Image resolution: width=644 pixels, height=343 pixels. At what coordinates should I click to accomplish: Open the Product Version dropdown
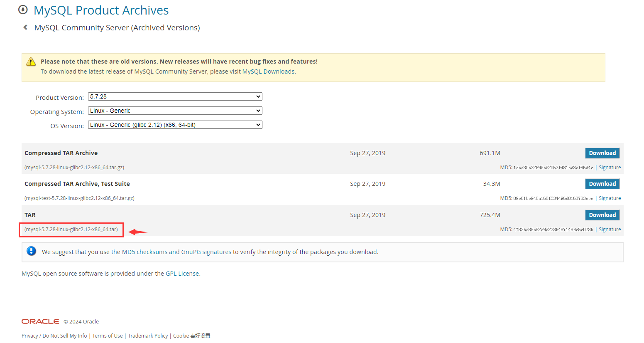click(175, 96)
